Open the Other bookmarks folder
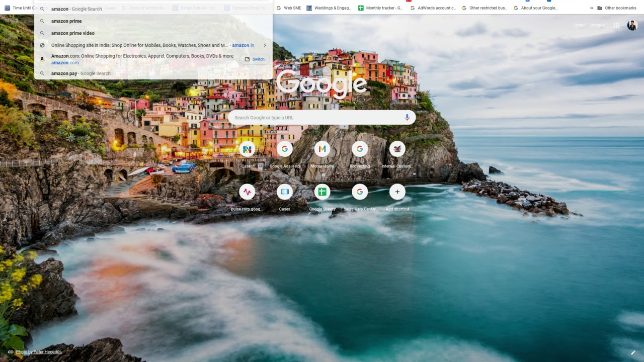644x362 pixels. click(x=616, y=8)
